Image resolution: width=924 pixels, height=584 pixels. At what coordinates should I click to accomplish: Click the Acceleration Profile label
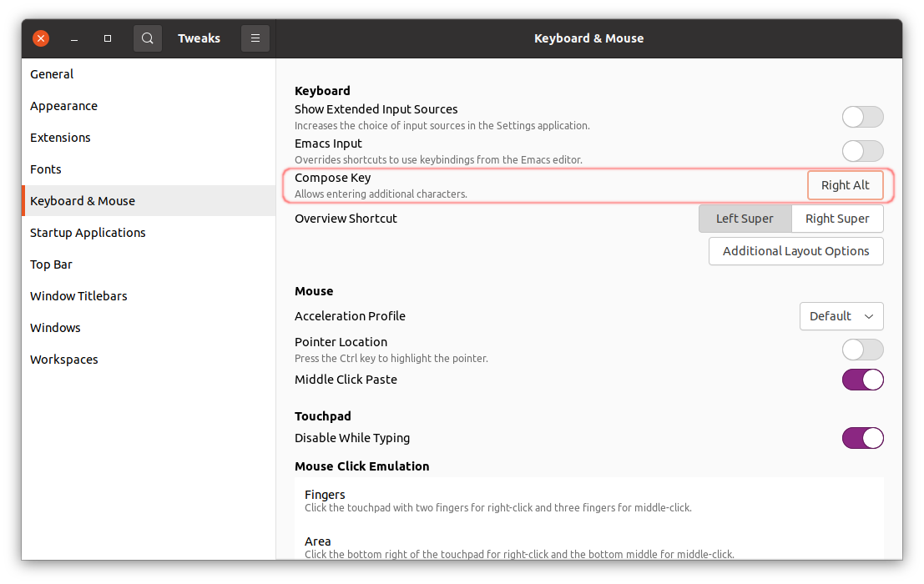[350, 316]
